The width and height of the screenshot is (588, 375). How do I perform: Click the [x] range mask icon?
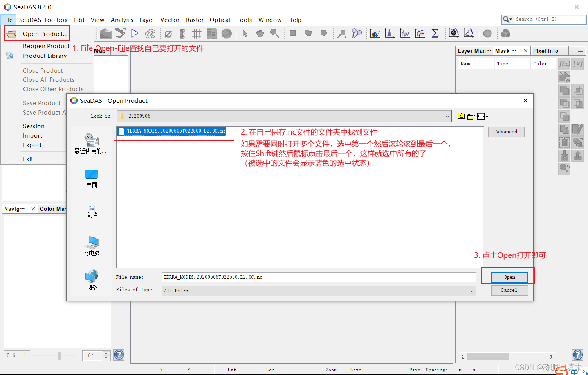[x=578, y=64]
